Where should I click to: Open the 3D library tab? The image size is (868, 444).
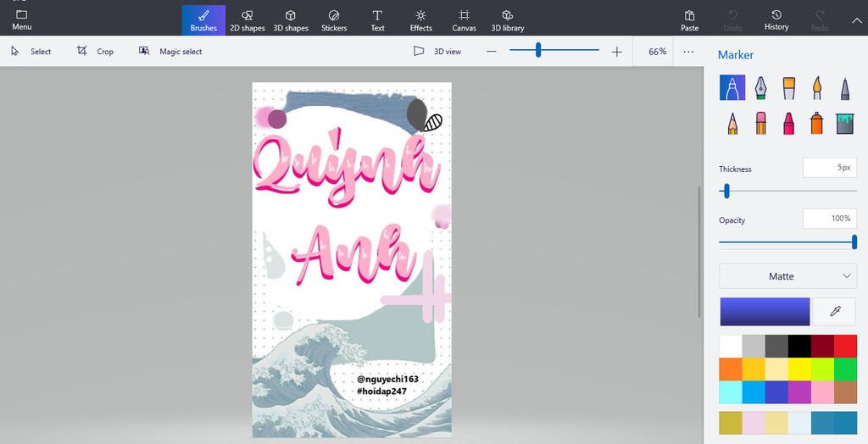[x=508, y=20]
